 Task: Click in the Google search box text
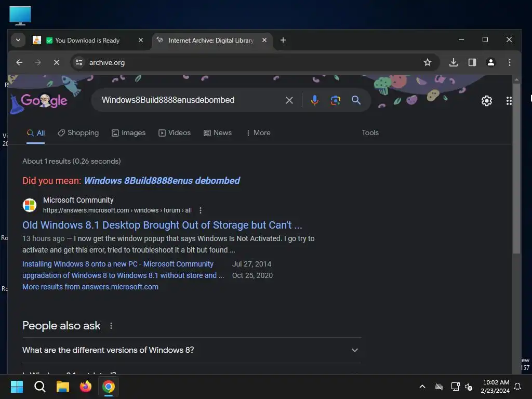[x=168, y=100]
